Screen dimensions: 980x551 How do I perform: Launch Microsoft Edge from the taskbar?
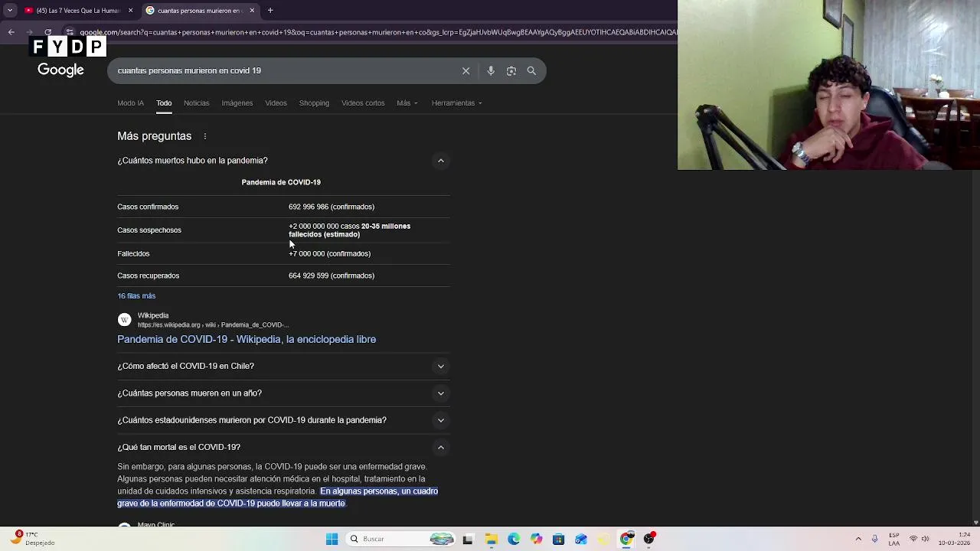(x=514, y=539)
